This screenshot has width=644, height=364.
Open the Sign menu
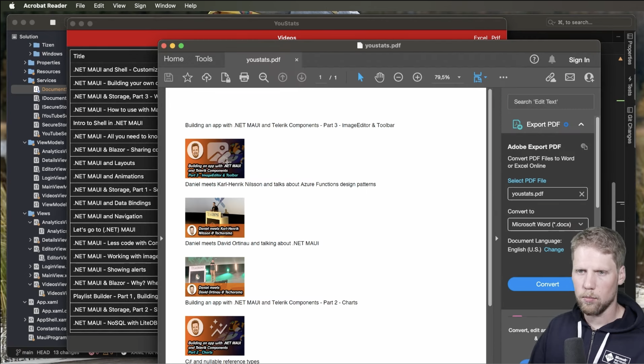[x=140, y=5]
